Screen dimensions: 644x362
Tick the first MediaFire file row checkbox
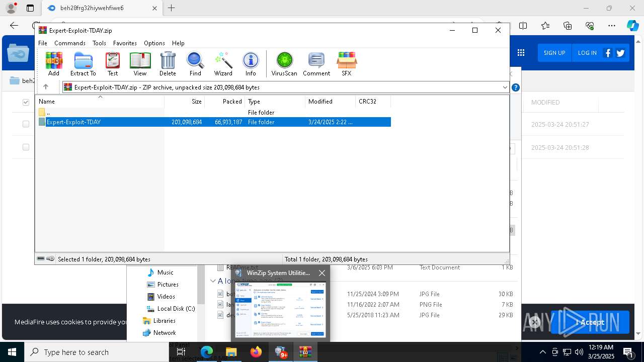pyautogui.click(x=26, y=124)
